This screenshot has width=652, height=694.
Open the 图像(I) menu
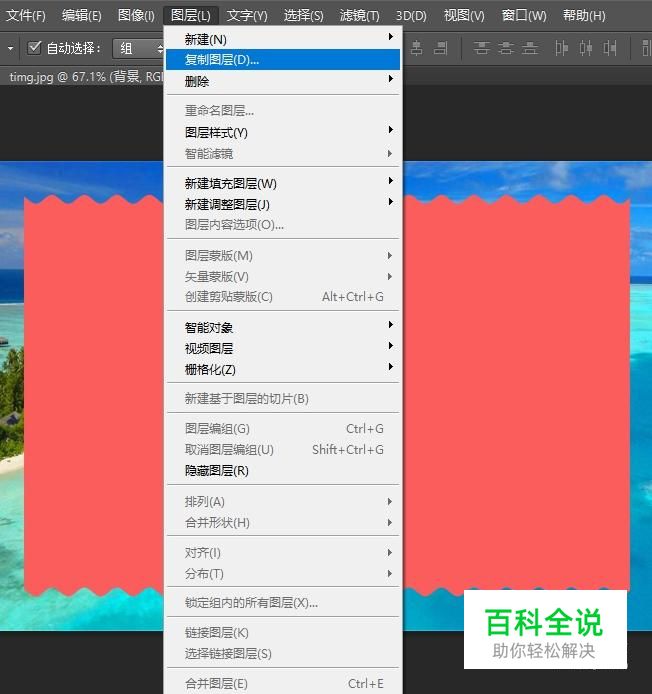coord(136,16)
